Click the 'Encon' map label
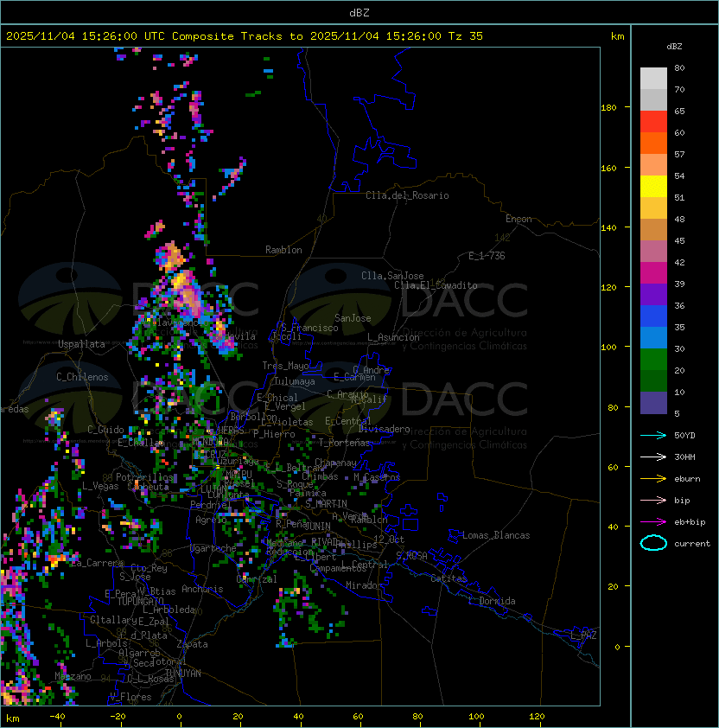Viewport: 719px width, 728px height. click(519, 219)
